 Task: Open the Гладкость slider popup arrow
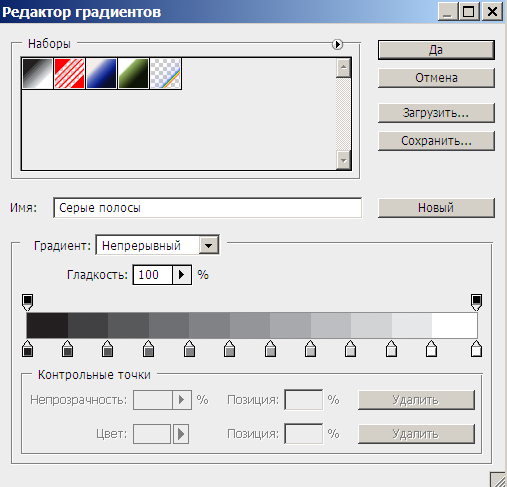click(x=182, y=275)
